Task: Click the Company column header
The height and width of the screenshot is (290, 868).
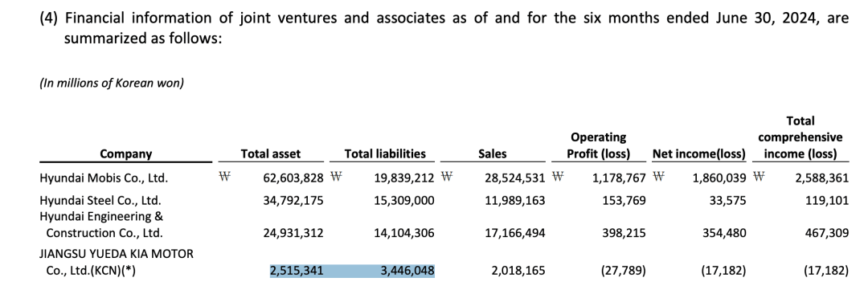Action: click(125, 154)
